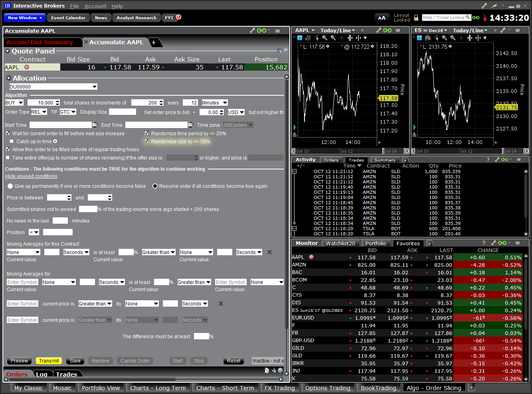The width and height of the screenshot is (532, 394).
Task: Select Give up permanently if conditions become false
Action: point(10,185)
